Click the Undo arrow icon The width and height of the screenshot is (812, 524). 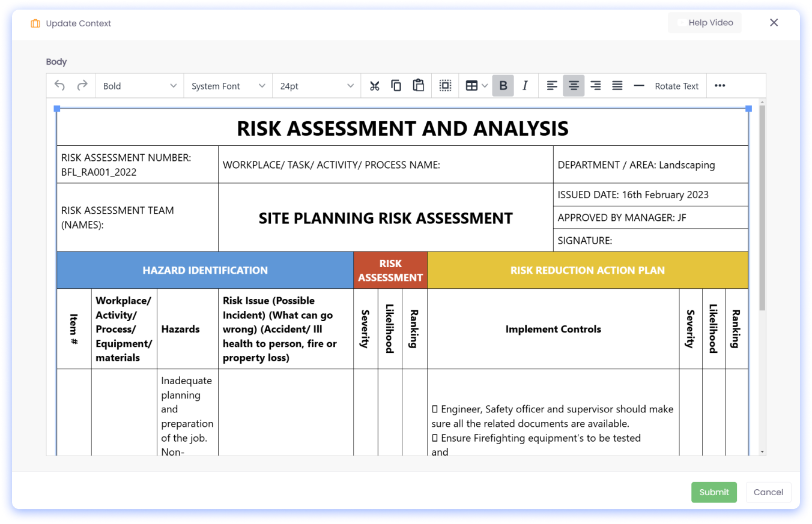click(59, 86)
